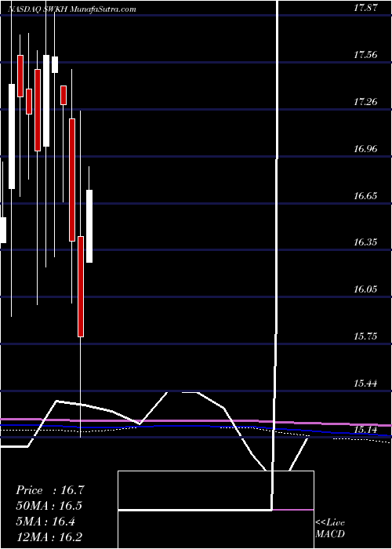Select the 17.56 price axis label
The height and width of the screenshot is (549, 392).
tap(365, 55)
